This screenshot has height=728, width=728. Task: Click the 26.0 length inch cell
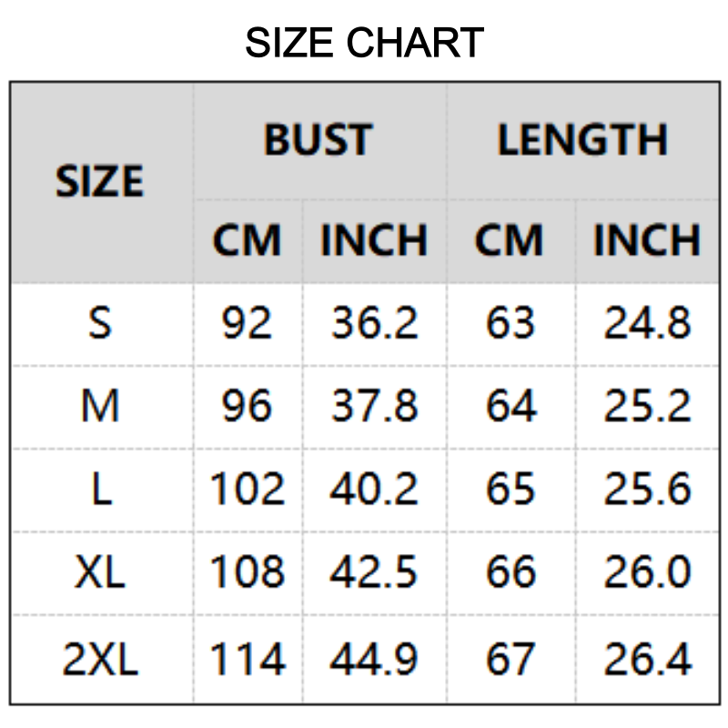point(647,572)
